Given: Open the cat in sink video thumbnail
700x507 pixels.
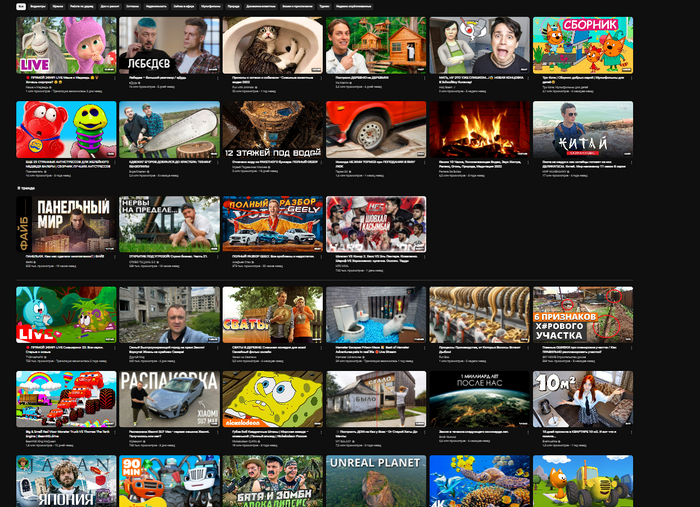Looking at the screenshot, I should coord(272,45).
